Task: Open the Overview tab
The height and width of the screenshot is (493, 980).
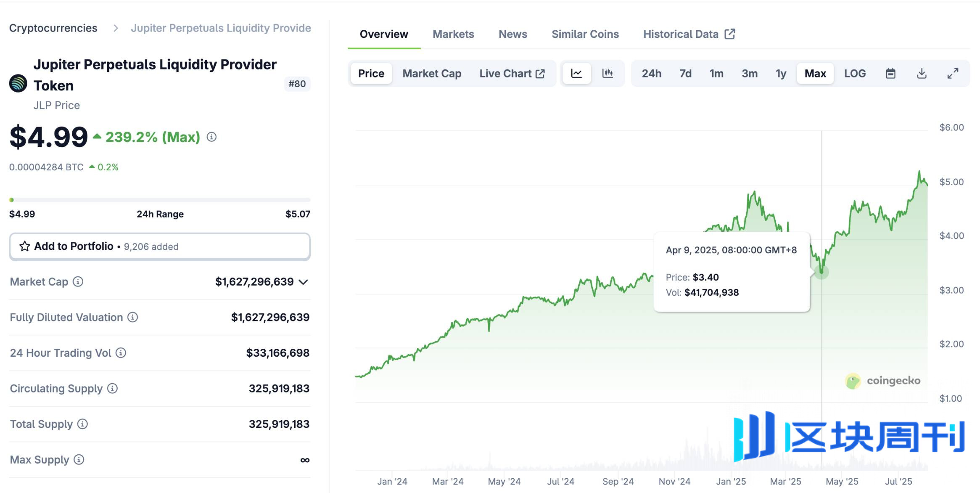Action: [384, 34]
